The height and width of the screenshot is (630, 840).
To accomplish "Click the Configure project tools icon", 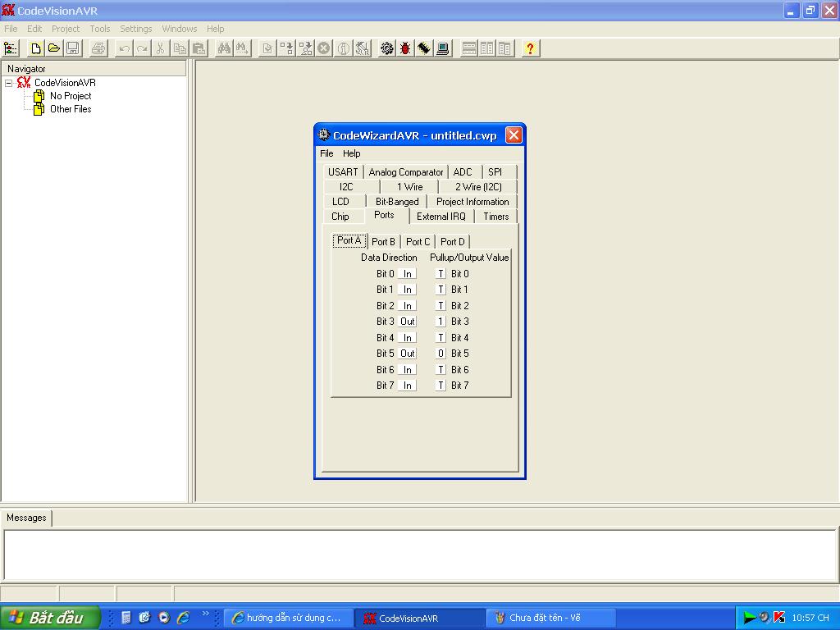I will [363, 48].
